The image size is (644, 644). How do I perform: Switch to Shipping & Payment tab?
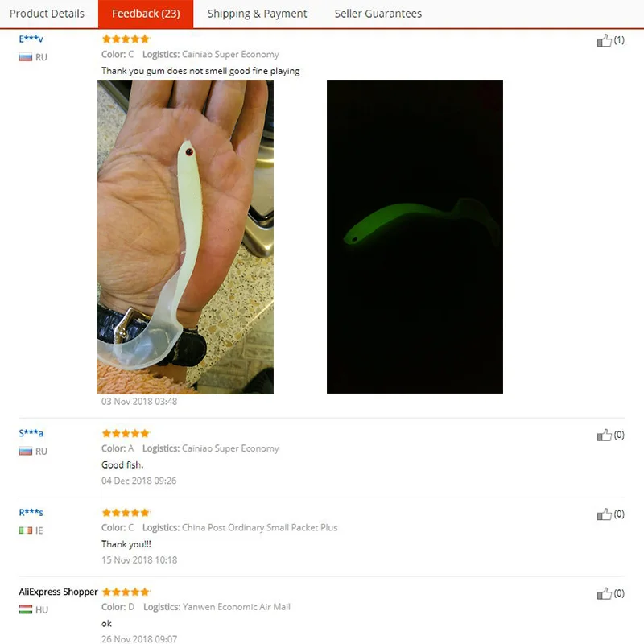(x=257, y=14)
